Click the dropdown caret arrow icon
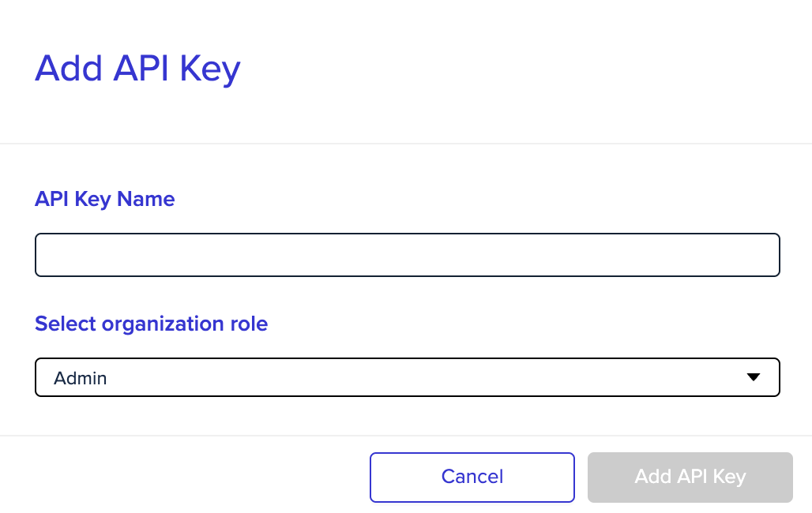The height and width of the screenshot is (513, 812). coord(754,377)
